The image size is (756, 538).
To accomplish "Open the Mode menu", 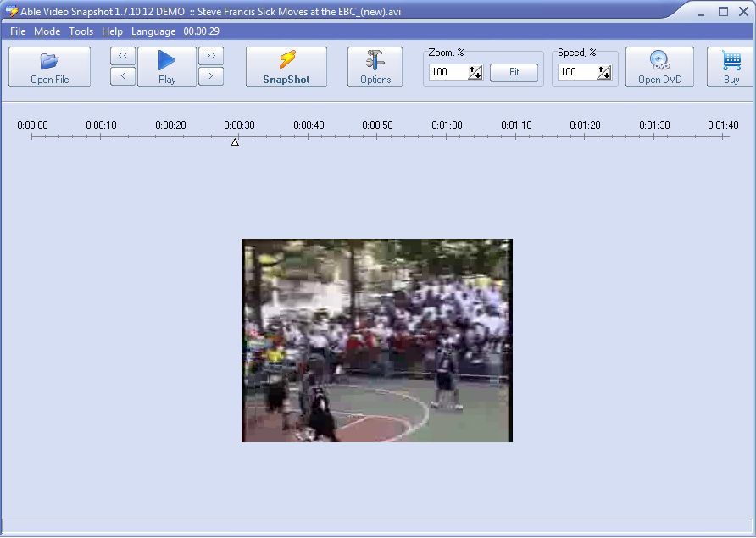I will point(47,31).
